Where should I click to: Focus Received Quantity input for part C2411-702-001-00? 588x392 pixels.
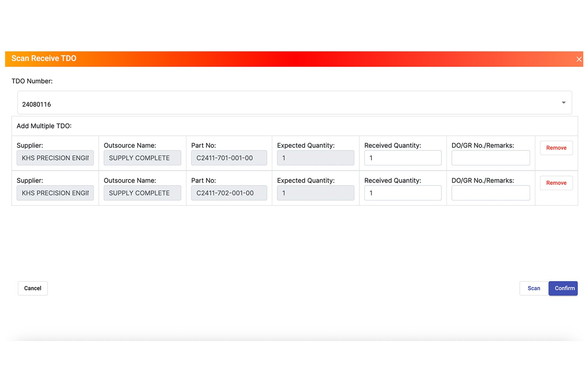403,193
